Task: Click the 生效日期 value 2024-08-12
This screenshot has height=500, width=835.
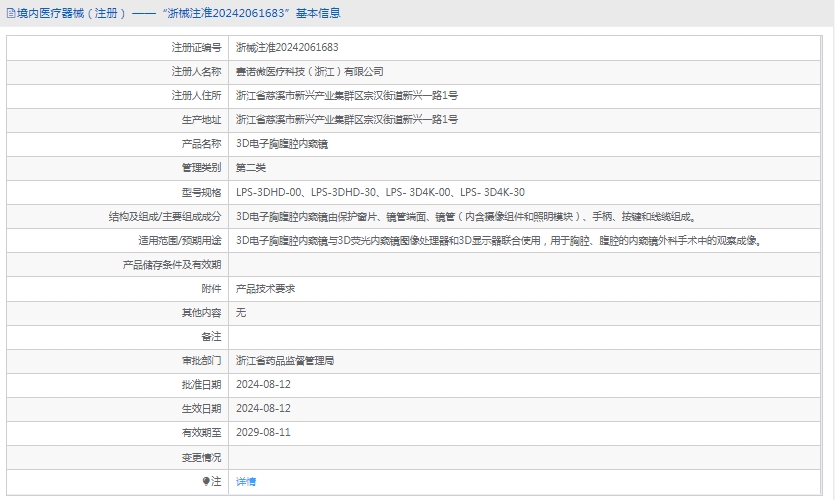Action: [263, 408]
